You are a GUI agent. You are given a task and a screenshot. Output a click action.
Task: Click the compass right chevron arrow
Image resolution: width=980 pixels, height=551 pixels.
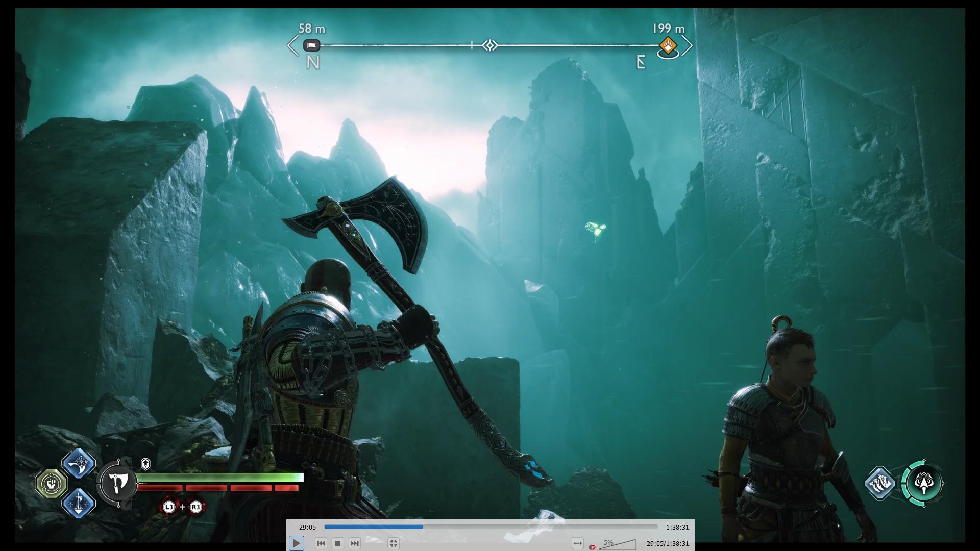pos(688,46)
